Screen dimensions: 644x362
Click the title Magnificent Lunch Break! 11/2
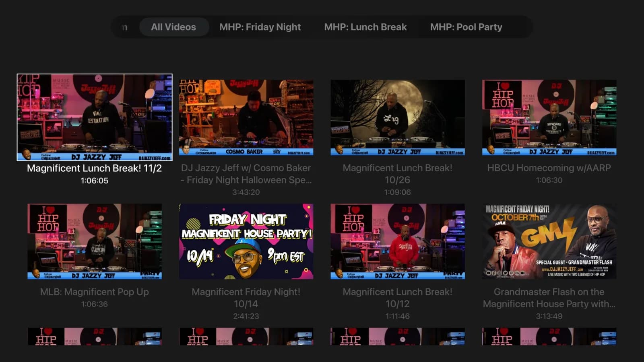pyautogui.click(x=95, y=168)
